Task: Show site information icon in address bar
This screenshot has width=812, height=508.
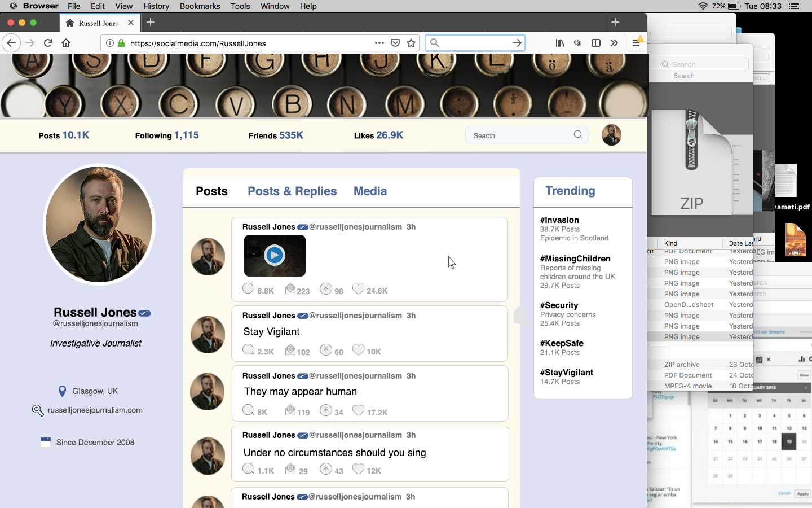Action: tap(110, 43)
